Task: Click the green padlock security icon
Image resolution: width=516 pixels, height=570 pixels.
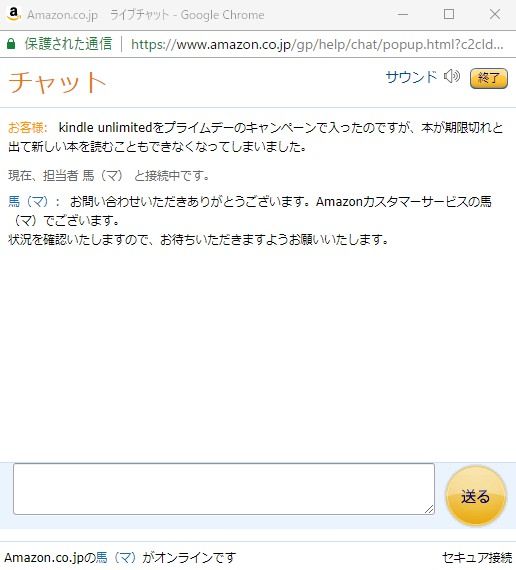Action: click(11, 44)
